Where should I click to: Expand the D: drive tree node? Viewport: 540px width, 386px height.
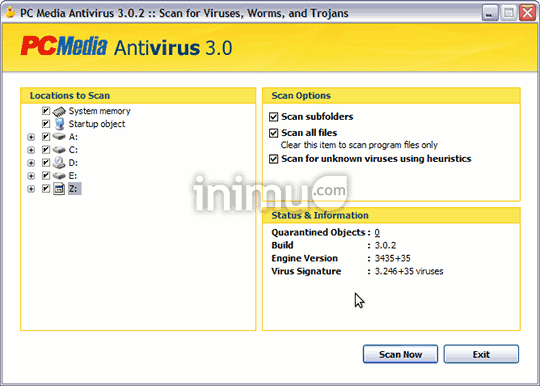[31, 163]
